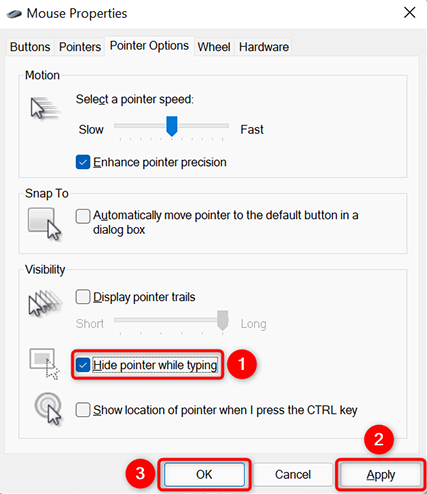Open the Pointers tab

click(80, 47)
